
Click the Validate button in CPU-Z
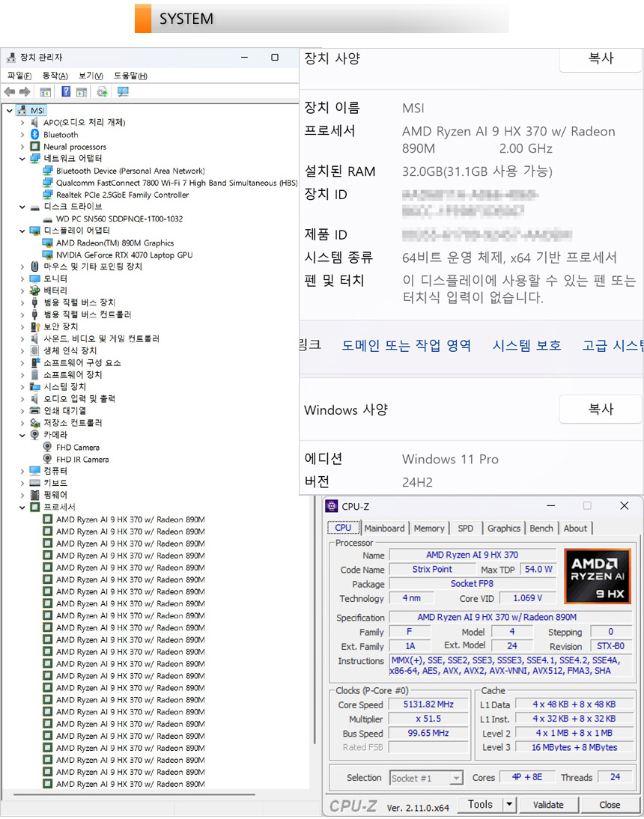[x=547, y=804]
